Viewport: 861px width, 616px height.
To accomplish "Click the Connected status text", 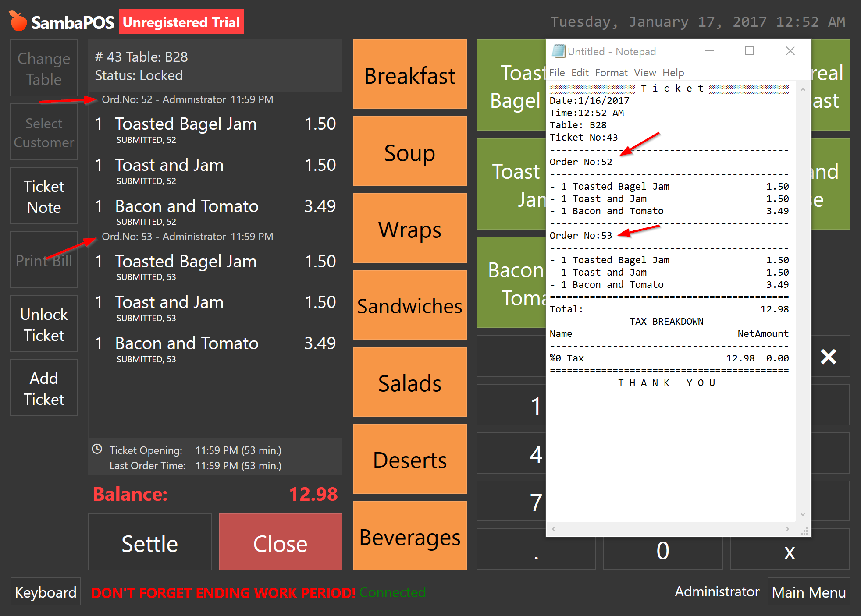I will pyautogui.click(x=392, y=592).
